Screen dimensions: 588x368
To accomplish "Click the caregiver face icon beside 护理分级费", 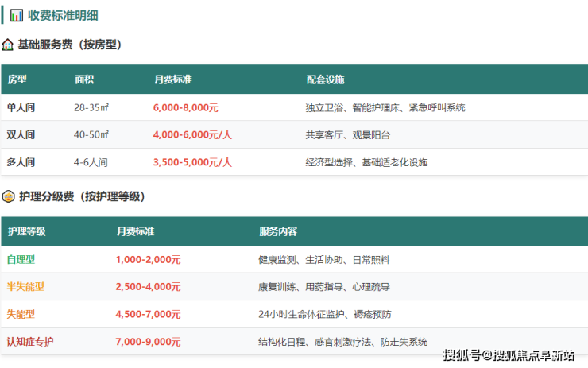I will [x=8, y=196].
